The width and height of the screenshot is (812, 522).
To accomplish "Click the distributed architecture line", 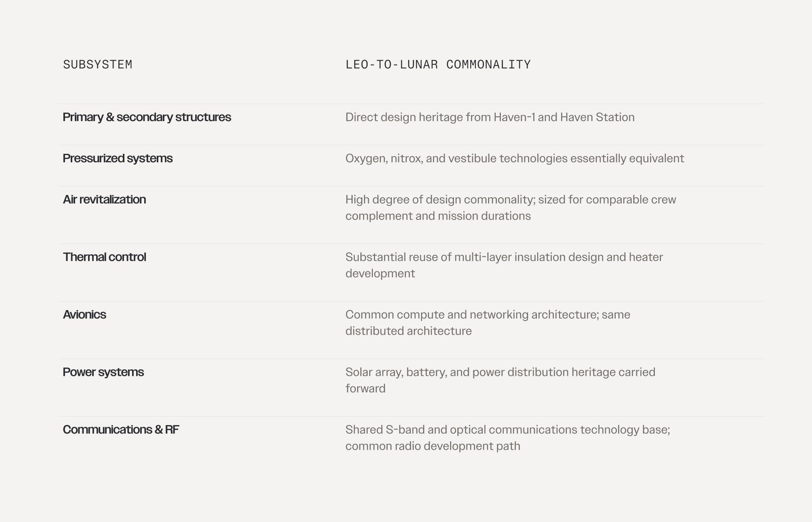I will click(408, 331).
